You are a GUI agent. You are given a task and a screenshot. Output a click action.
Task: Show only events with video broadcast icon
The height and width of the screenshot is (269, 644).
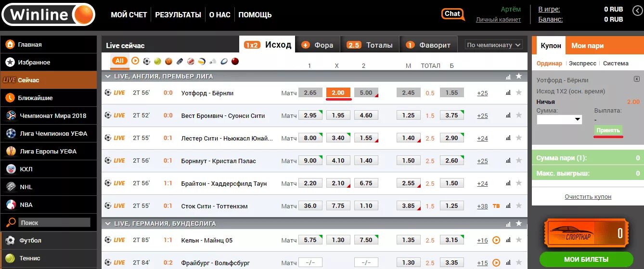pyautogui.click(x=135, y=61)
